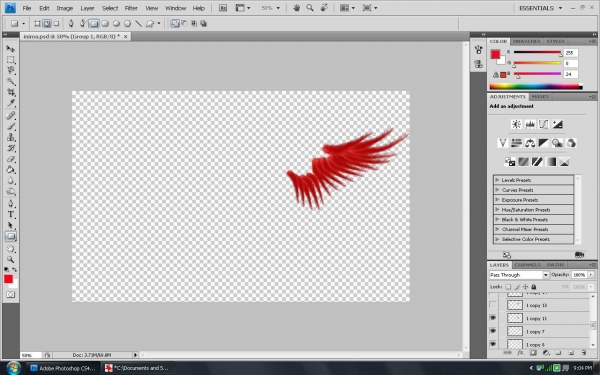Image resolution: width=600 pixels, height=375 pixels.
Task: Select the Zoom tool in toolbox
Action: [x=10, y=259]
